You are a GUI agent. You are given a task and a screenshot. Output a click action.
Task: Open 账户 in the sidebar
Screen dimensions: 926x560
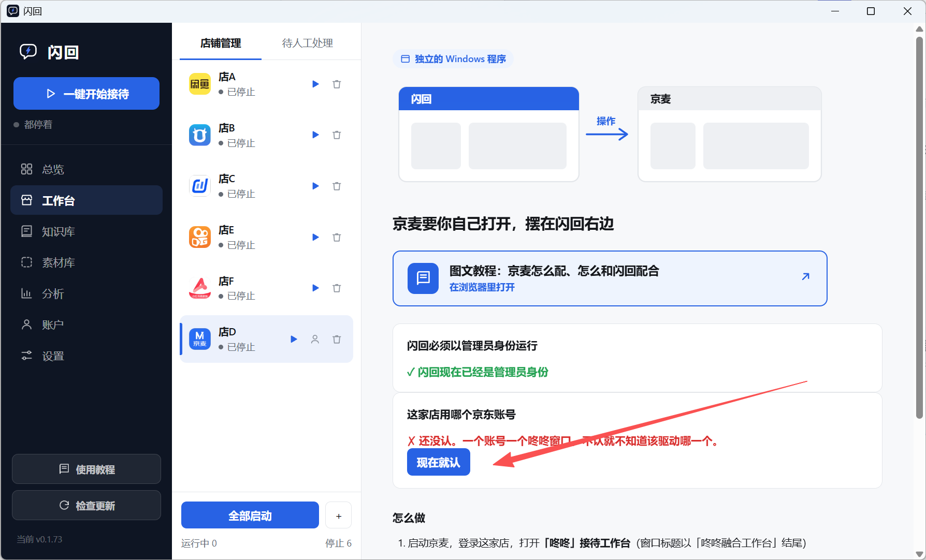pyautogui.click(x=86, y=325)
